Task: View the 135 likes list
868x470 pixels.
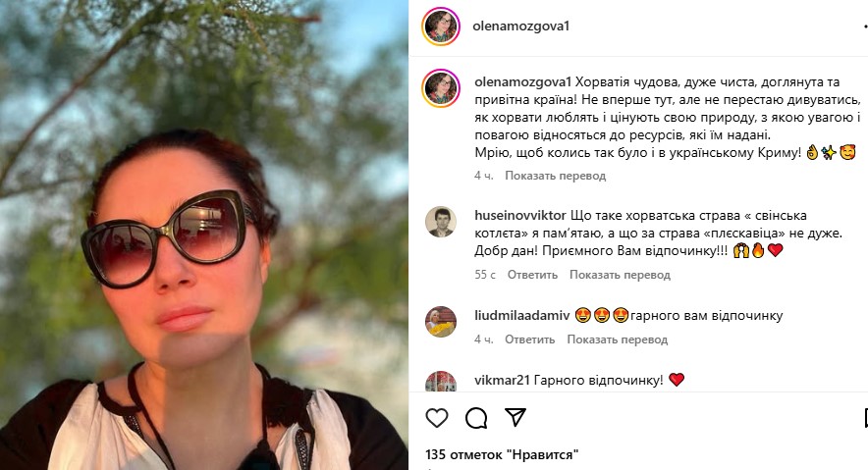Action: (502, 454)
